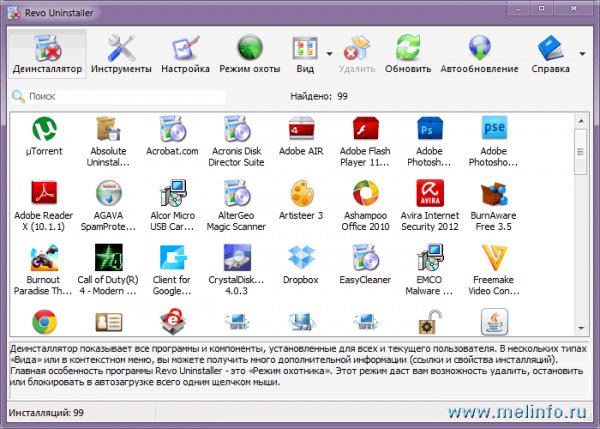The width and height of the screenshot is (600, 429).
Task: Click the program list scroll down arrow
Action: tap(581, 328)
